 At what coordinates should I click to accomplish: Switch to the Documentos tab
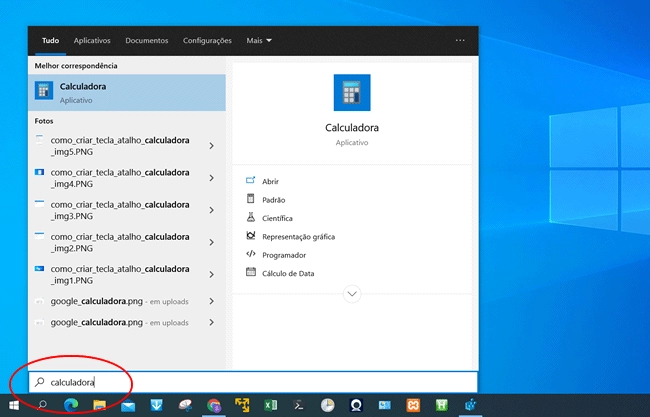(147, 41)
